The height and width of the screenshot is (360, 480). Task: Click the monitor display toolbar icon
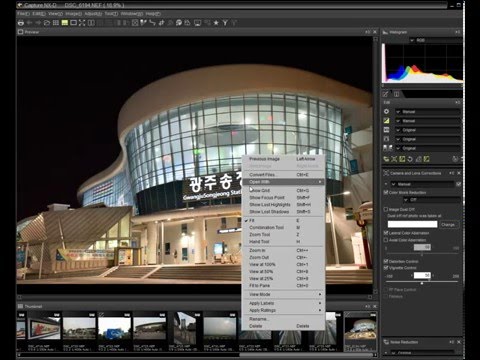(x=197, y=23)
